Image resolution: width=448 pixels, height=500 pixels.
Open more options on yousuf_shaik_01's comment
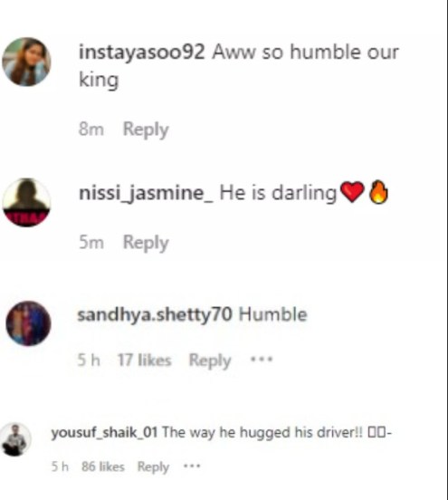[192, 466]
